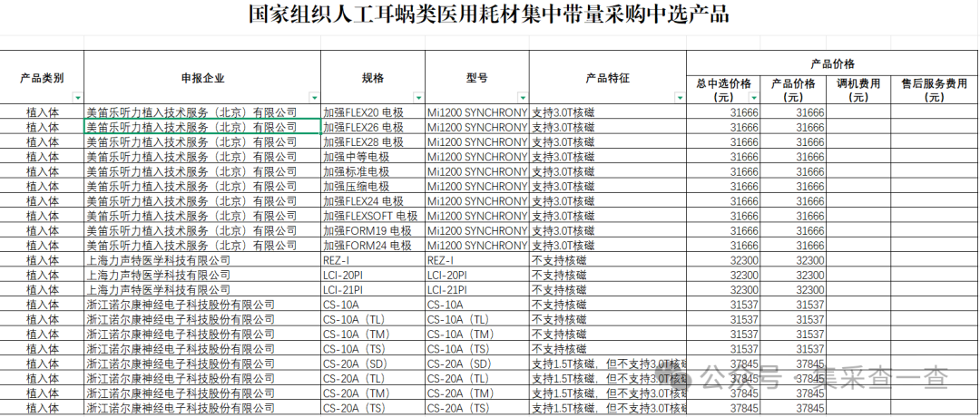Select the 加强FORM19 电极 cell
Screen dimensions: 980x417
[x=373, y=230]
